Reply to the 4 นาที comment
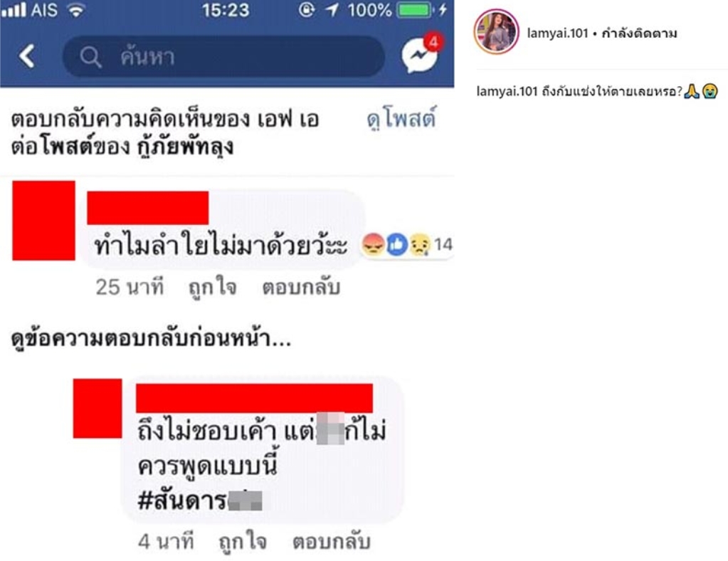The height and width of the screenshot is (561, 728). 332,542
